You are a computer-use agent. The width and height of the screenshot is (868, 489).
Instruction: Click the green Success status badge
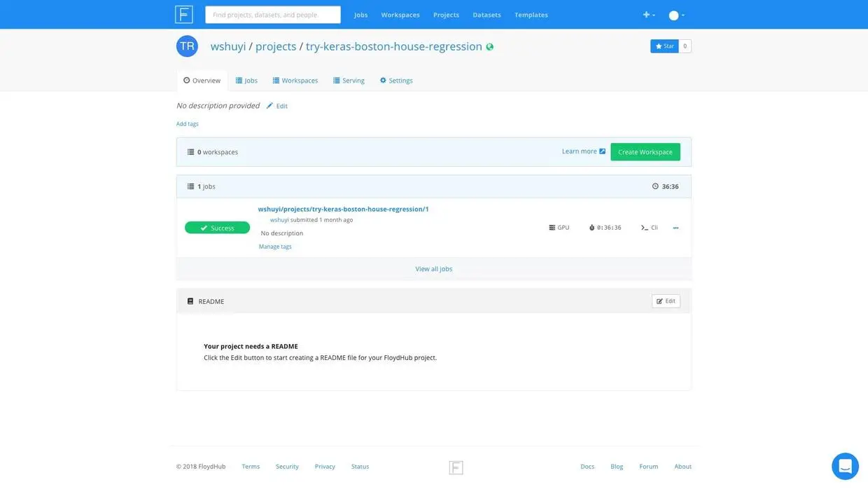[x=217, y=228]
